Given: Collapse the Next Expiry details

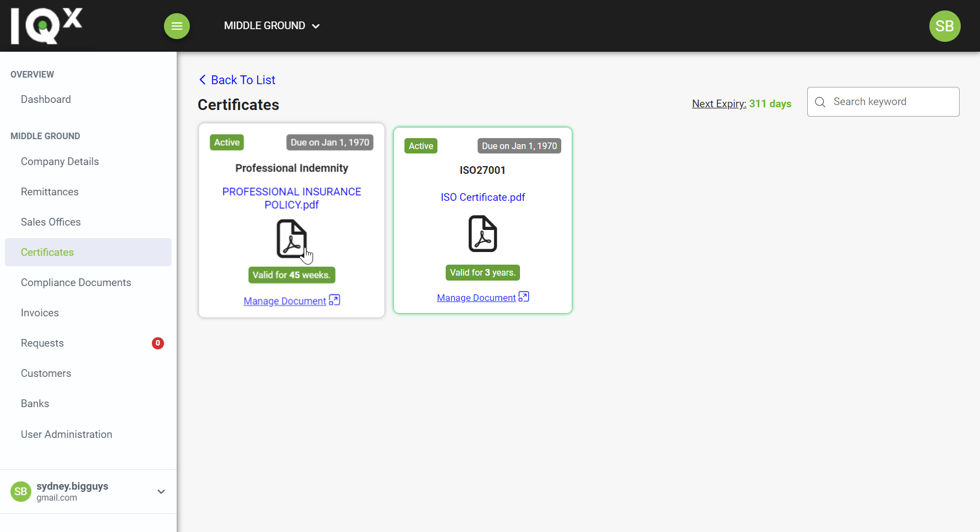Looking at the screenshot, I should click(719, 103).
